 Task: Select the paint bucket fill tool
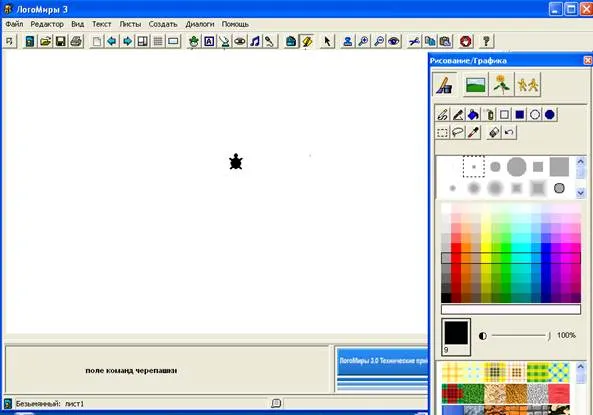click(473, 114)
